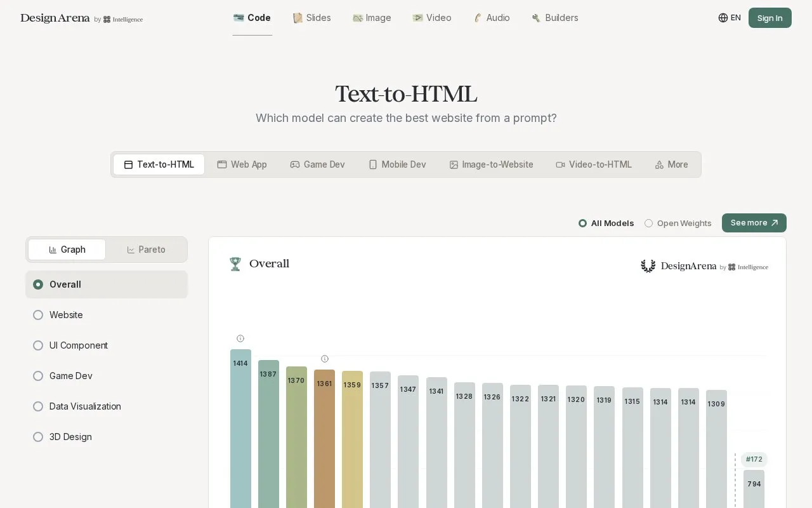Click the last-place bar scoring 794

point(754,489)
